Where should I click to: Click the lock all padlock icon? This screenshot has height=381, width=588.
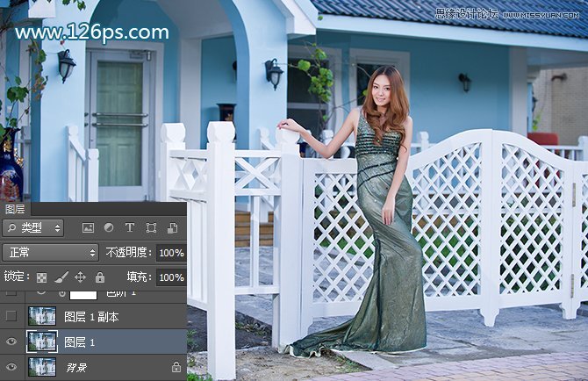click(x=99, y=277)
